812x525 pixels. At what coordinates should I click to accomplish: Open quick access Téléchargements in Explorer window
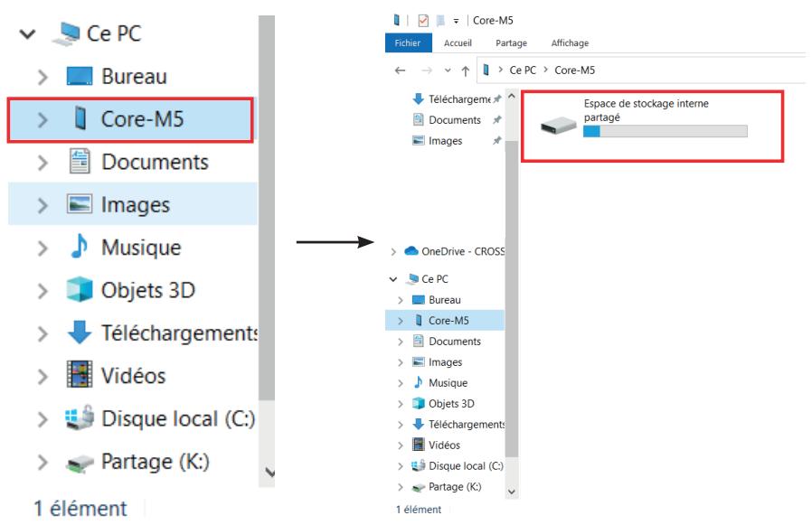click(458, 98)
